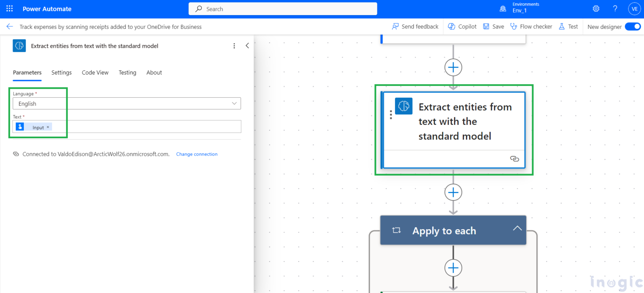Go back using the back arrow
The image size is (644, 293).
10,26
